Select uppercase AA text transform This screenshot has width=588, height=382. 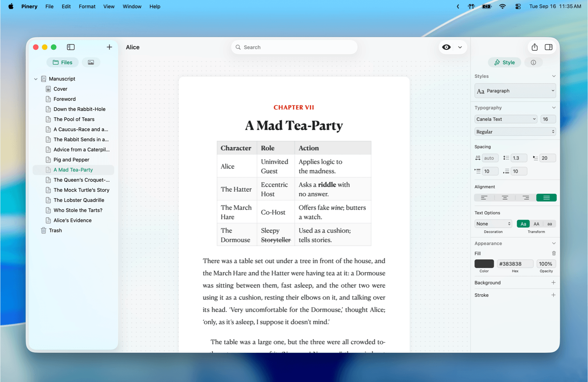click(536, 224)
